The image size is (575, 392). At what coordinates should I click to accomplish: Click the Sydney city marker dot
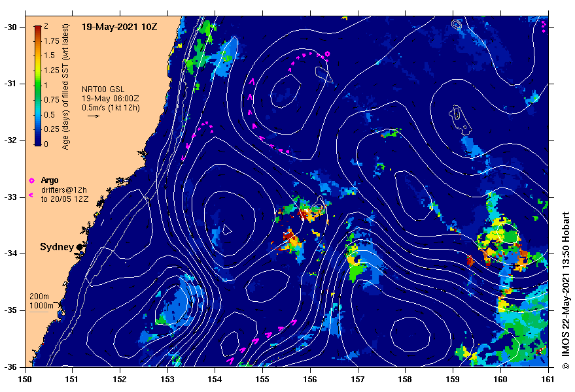80,248
